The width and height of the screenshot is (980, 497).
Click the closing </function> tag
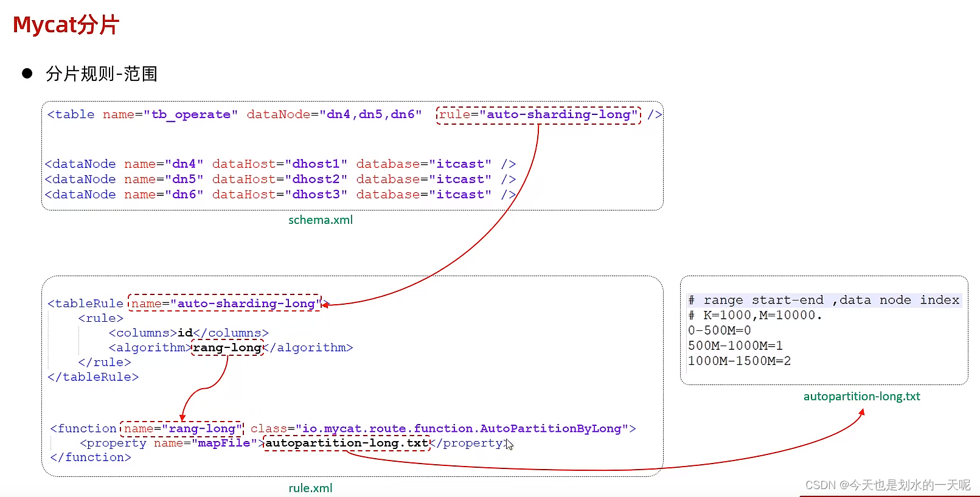pos(91,457)
